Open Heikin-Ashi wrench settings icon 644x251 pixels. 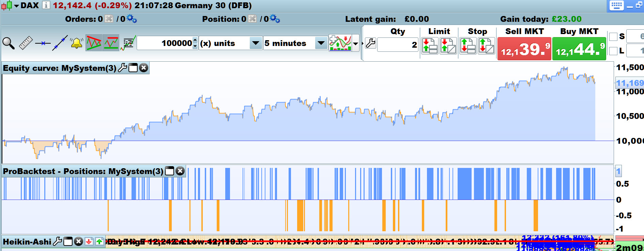(x=58, y=241)
